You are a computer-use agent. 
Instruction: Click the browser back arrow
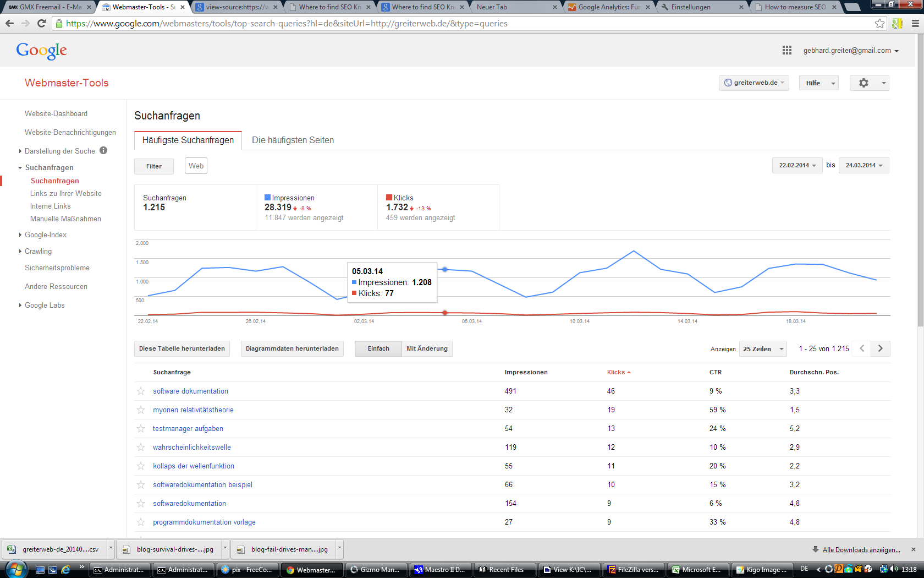click(x=9, y=23)
